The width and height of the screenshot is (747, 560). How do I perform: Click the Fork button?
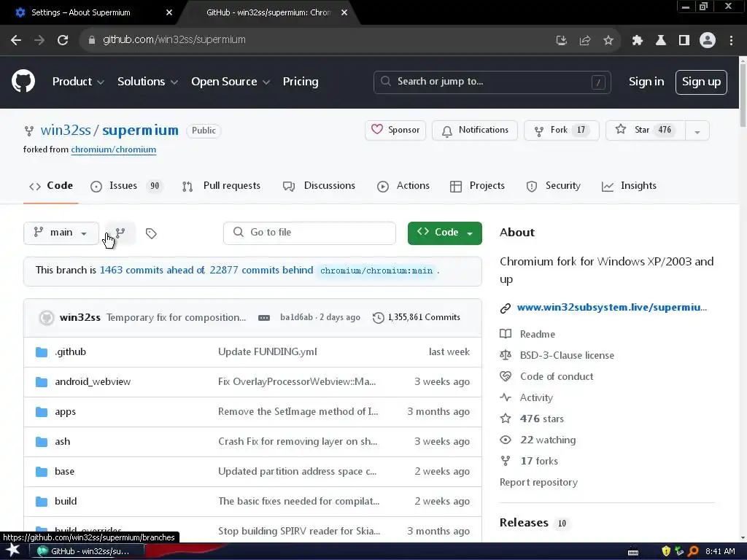tap(561, 130)
